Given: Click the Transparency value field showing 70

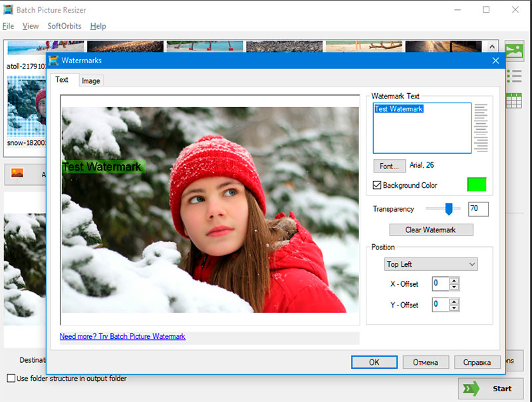Looking at the screenshot, I should pyautogui.click(x=478, y=209).
